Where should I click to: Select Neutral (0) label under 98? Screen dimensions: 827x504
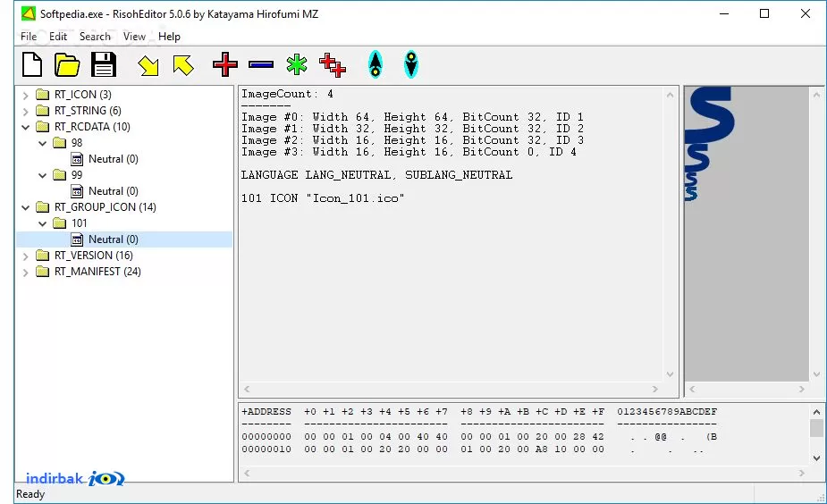click(x=113, y=159)
